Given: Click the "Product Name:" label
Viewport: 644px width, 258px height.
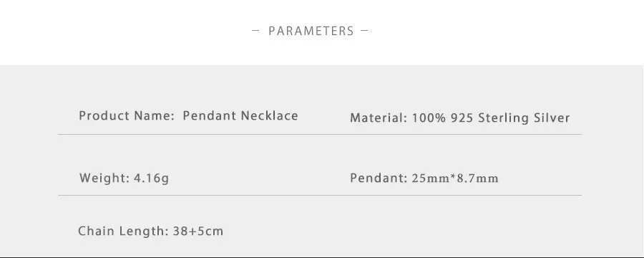Looking at the screenshot, I should point(127,115).
